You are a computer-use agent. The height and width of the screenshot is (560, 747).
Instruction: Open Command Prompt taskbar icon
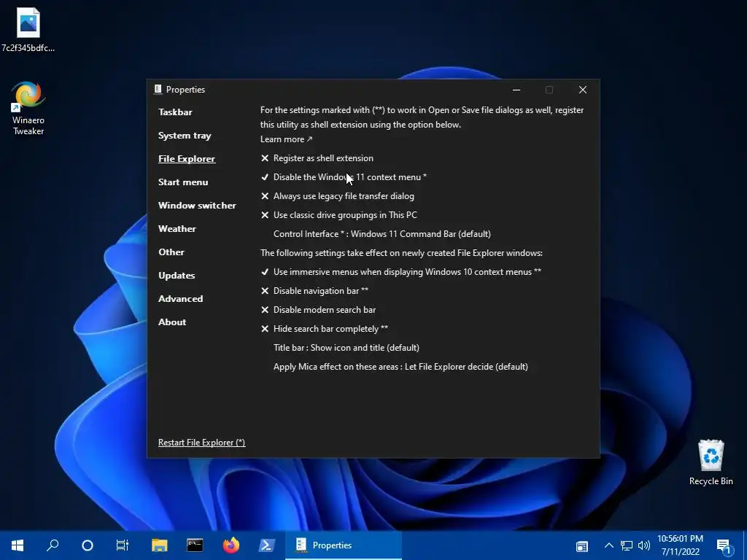(195, 545)
